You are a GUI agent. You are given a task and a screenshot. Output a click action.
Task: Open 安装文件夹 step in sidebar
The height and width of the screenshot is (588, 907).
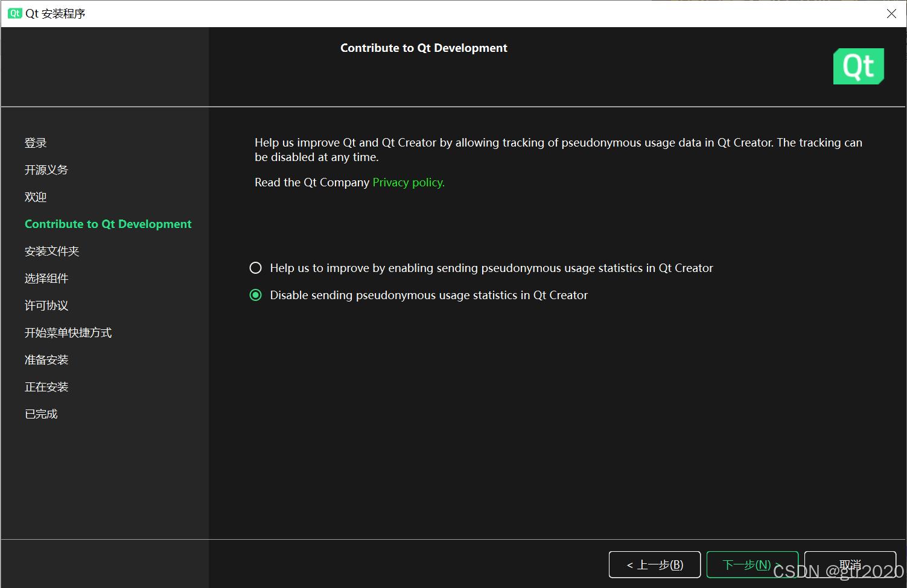coord(52,251)
